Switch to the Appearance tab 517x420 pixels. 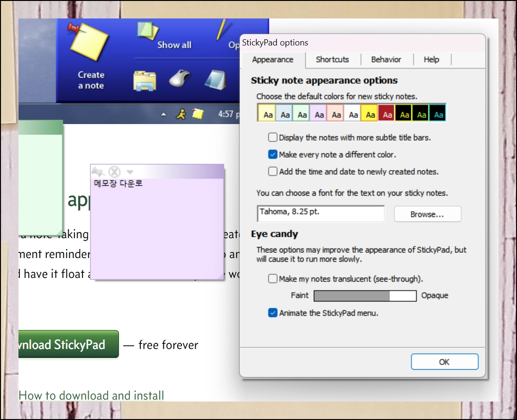pos(272,60)
